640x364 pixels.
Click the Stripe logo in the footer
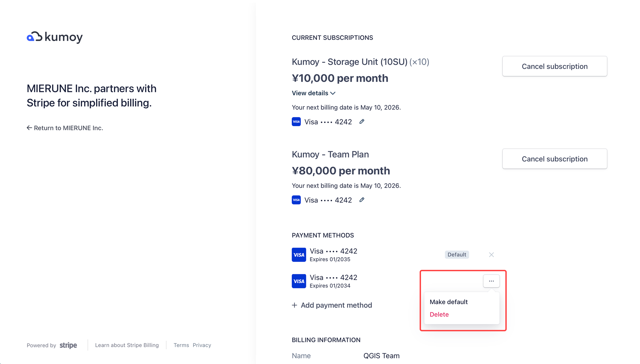(68, 345)
